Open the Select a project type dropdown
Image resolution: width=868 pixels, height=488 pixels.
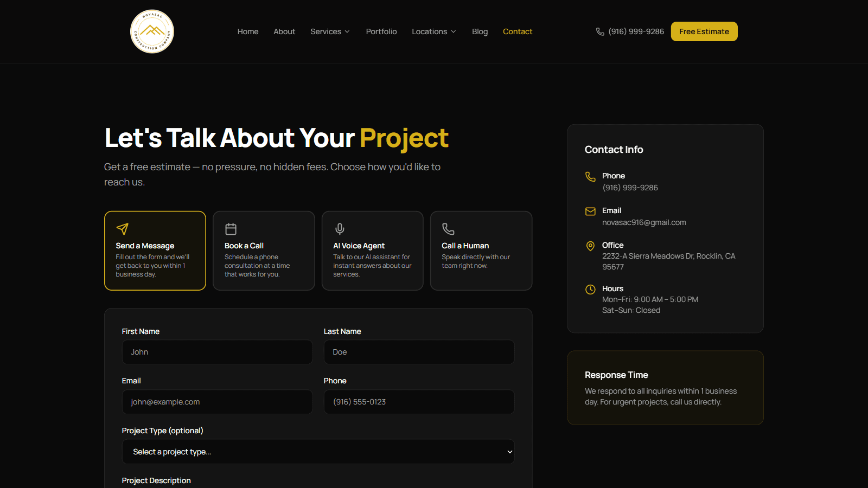pos(318,452)
